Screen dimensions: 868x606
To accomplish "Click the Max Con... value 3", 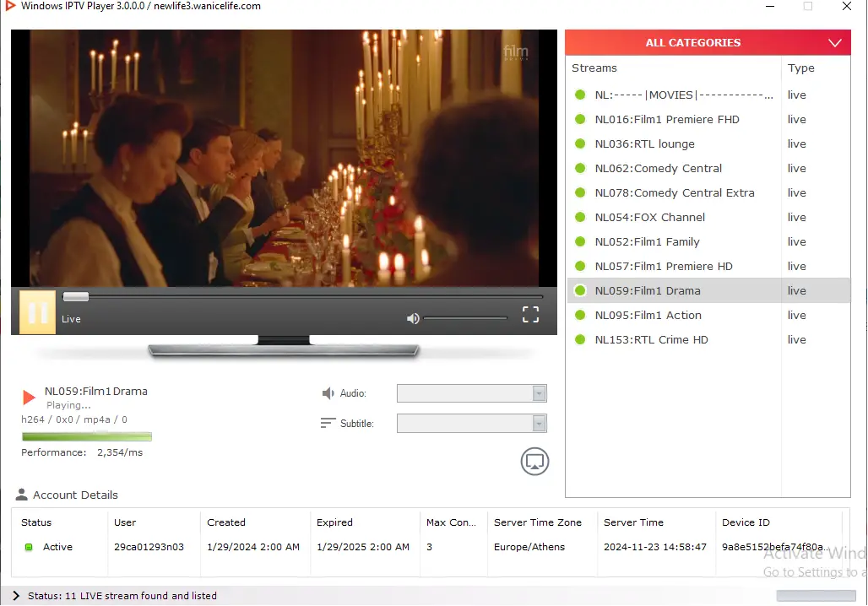I will [x=429, y=547].
